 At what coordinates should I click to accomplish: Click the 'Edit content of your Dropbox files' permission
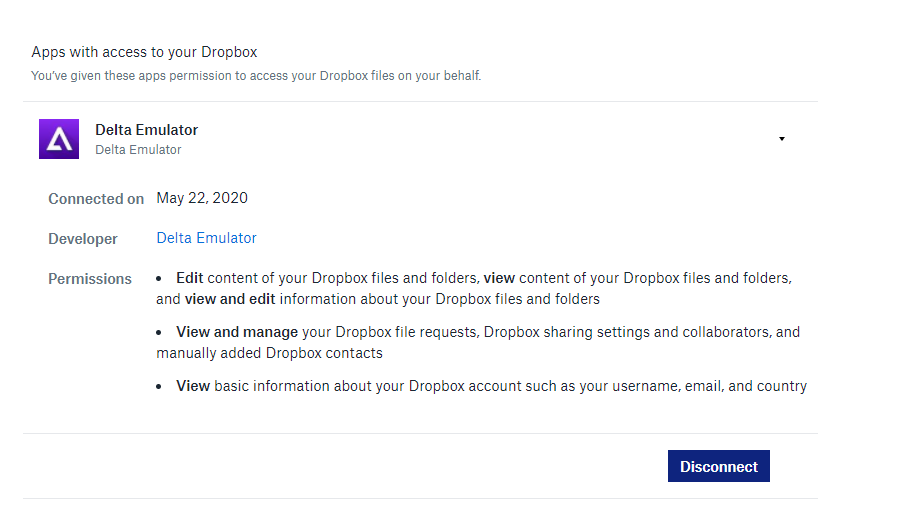474,288
